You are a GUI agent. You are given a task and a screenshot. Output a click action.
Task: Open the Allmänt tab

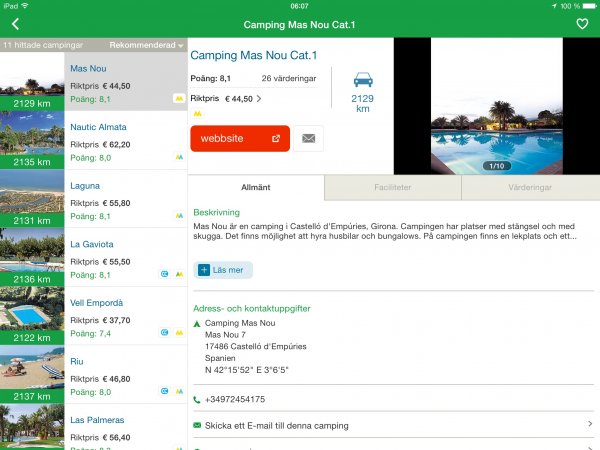point(256,187)
